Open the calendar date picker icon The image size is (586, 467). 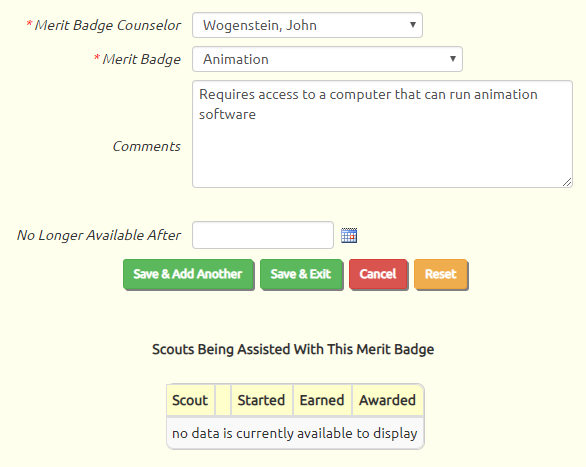click(x=349, y=235)
